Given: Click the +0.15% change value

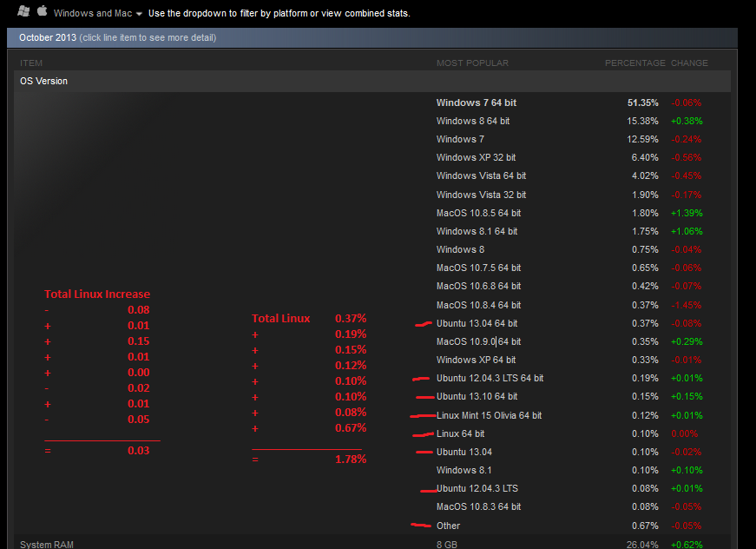Looking at the screenshot, I should [687, 397].
